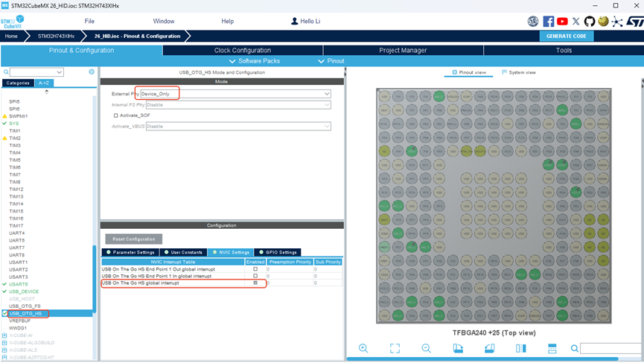This screenshot has width=644, height=363.
Task: Switch to Tools tab
Action: [564, 50]
